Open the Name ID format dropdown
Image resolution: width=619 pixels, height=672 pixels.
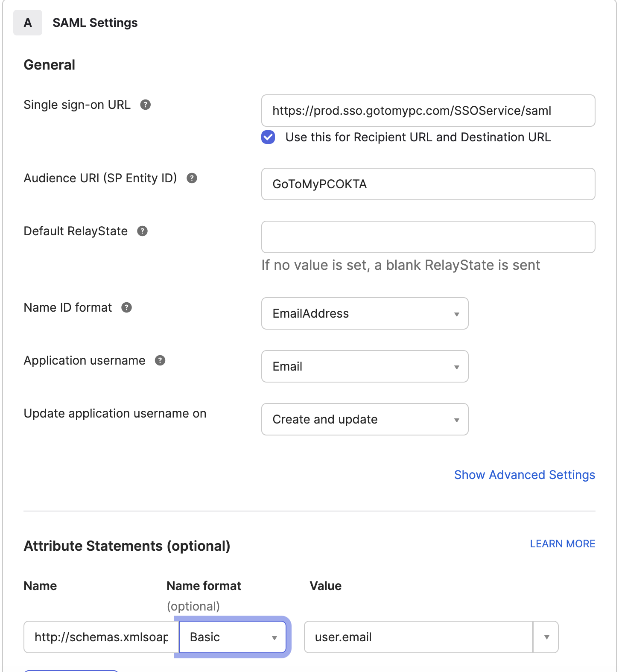(x=364, y=313)
